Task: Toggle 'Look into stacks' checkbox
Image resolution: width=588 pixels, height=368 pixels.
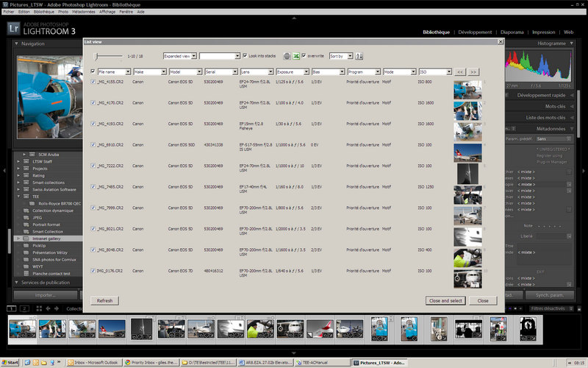Action: (x=245, y=56)
